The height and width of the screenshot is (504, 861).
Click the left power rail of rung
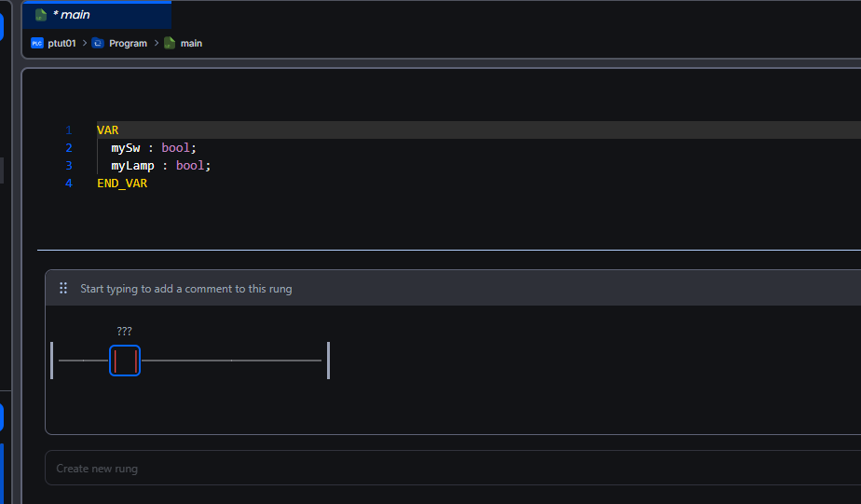[x=52, y=361]
